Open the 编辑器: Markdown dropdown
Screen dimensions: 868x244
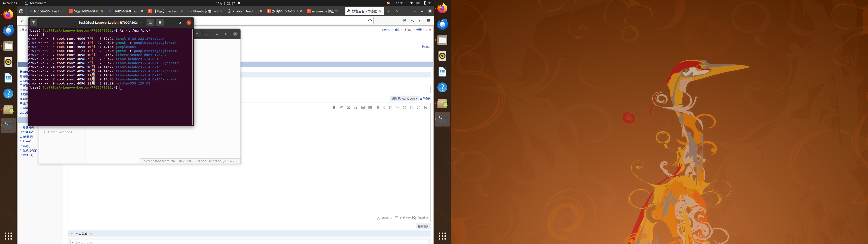404,99
